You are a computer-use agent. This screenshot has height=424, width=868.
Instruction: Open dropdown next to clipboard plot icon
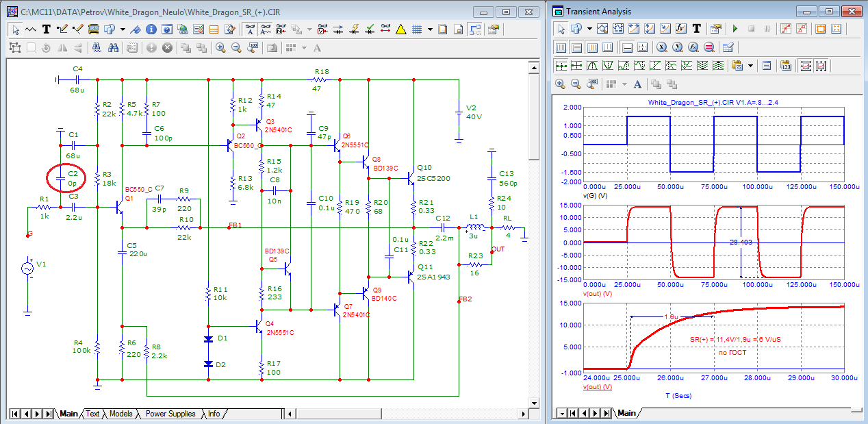click(751, 66)
